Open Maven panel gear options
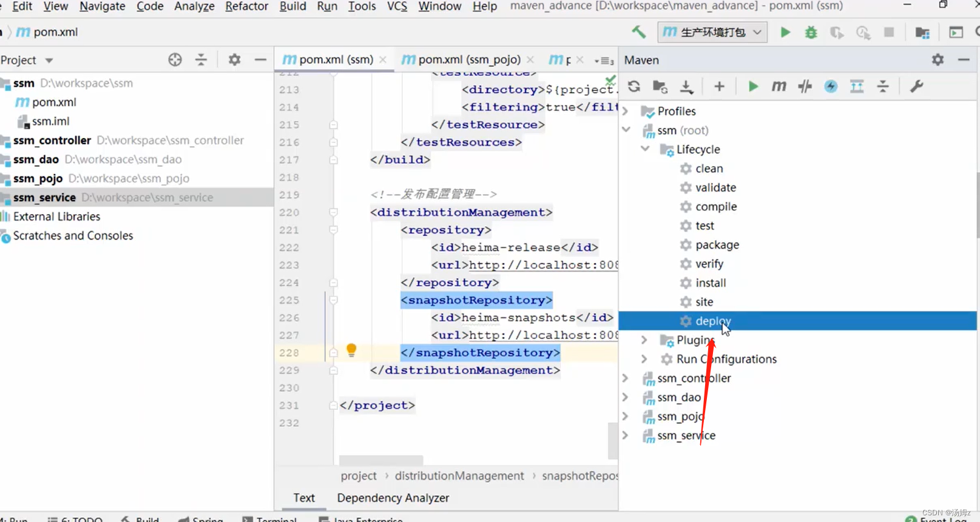 [x=938, y=59]
